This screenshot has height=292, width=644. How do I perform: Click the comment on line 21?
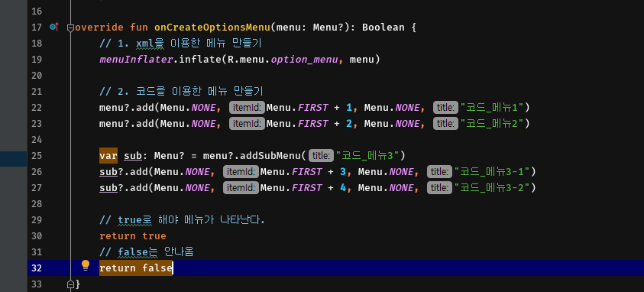181,92
